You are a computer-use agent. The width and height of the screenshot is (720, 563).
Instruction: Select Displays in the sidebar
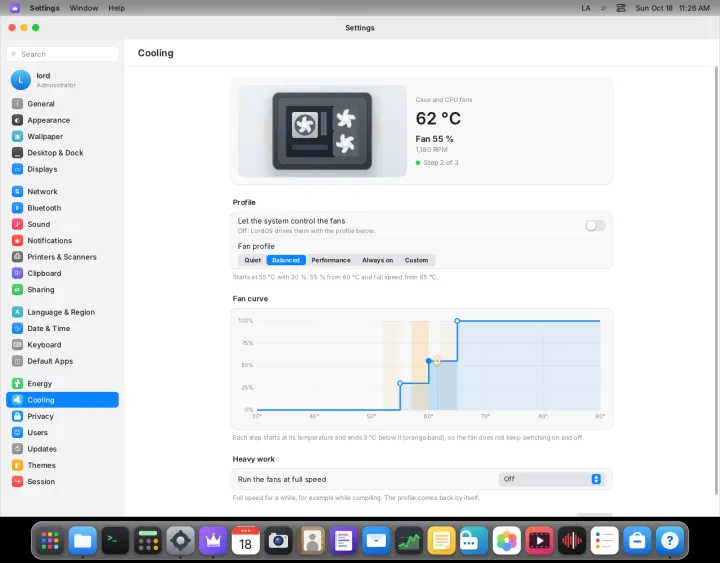[x=62, y=169]
